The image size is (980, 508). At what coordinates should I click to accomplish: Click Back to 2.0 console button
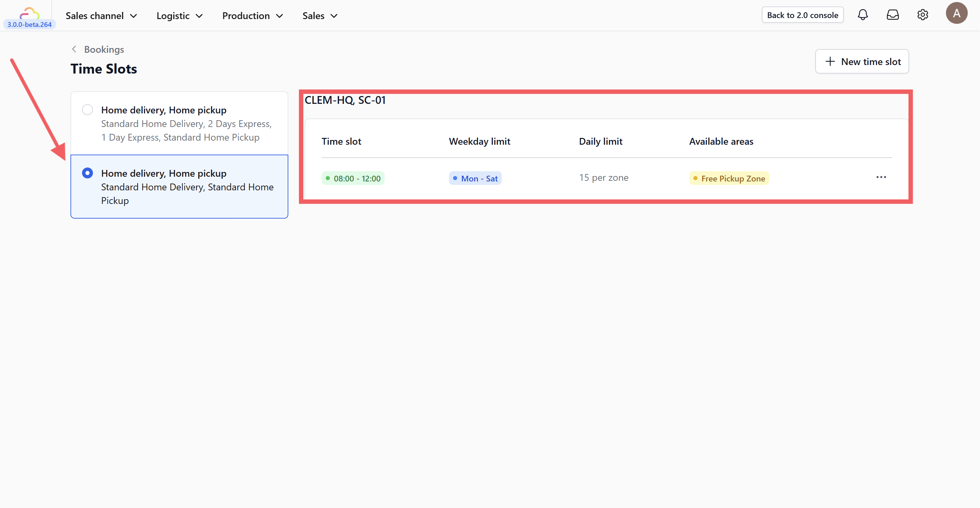(802, 15)
